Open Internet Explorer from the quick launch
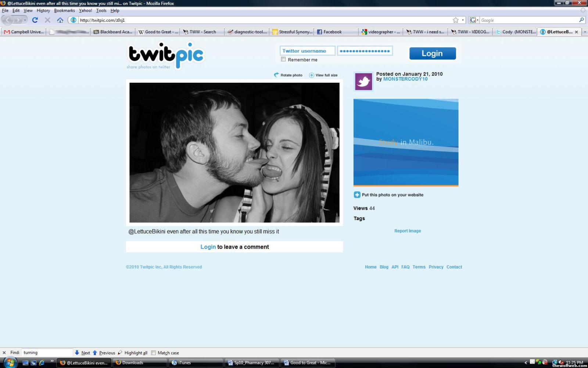 pos(42,363)
